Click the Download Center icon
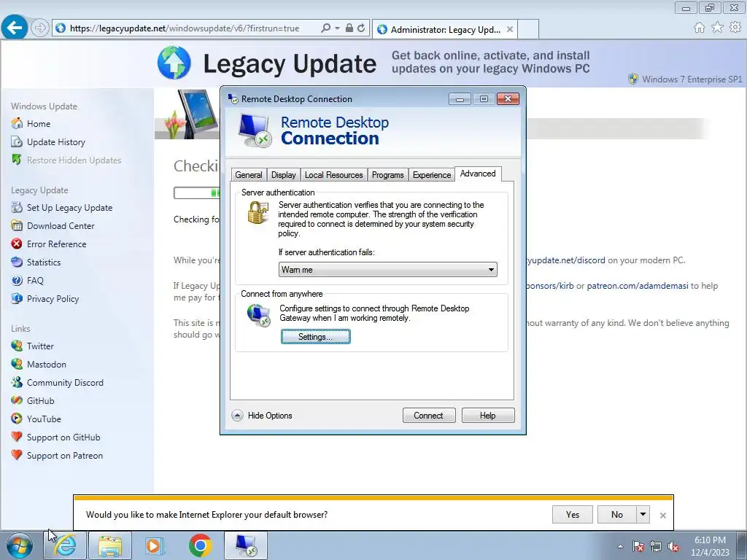 17,225
